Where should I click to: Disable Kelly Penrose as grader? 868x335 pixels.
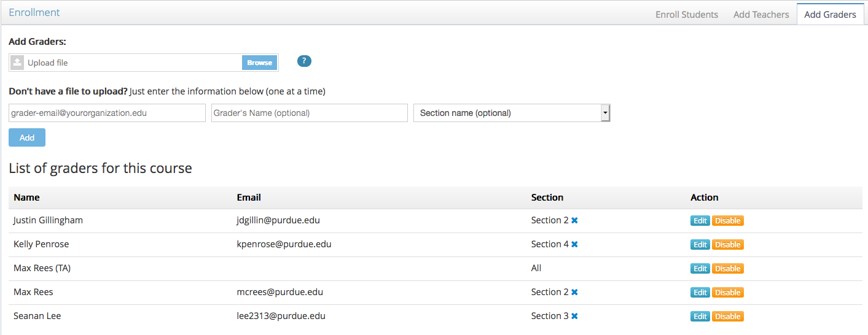point(727,245)
